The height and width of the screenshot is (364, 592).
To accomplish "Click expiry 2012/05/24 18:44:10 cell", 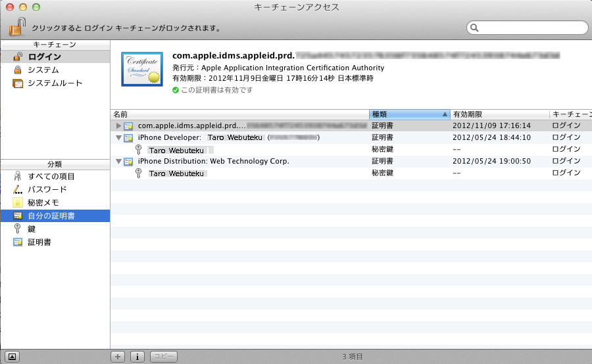I will click(x=491, y=138).
